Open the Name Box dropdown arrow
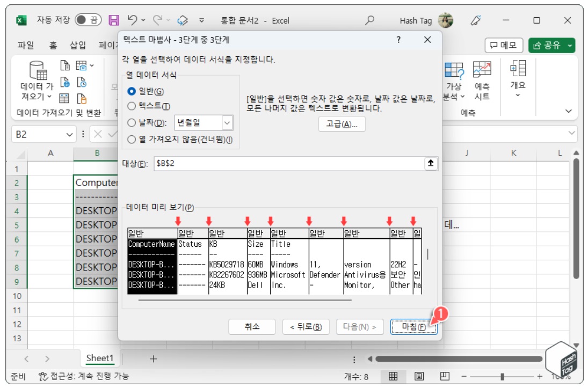Screen dimensions: 588x388 tap(69, 135)
